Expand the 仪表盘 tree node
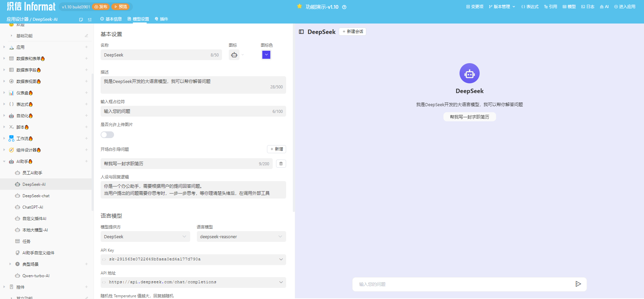Screen dimensions: 644x299 [x=4, y=93]
